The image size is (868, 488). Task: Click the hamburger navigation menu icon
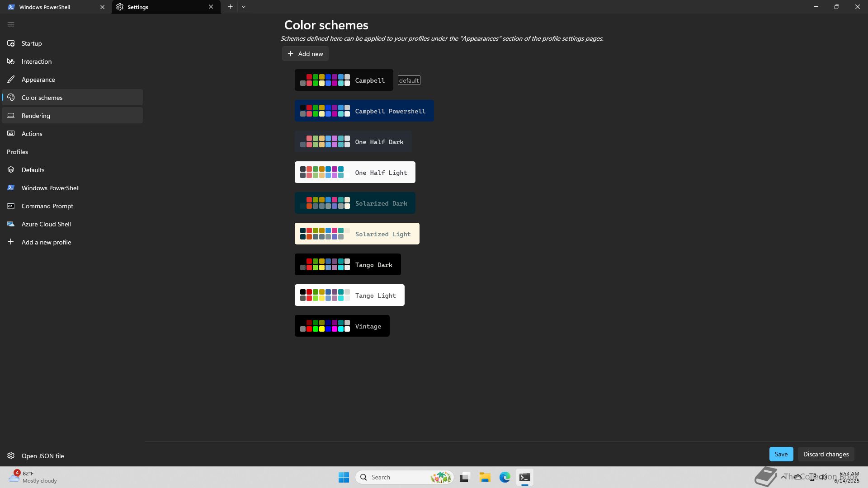click(x=11, y=25)
